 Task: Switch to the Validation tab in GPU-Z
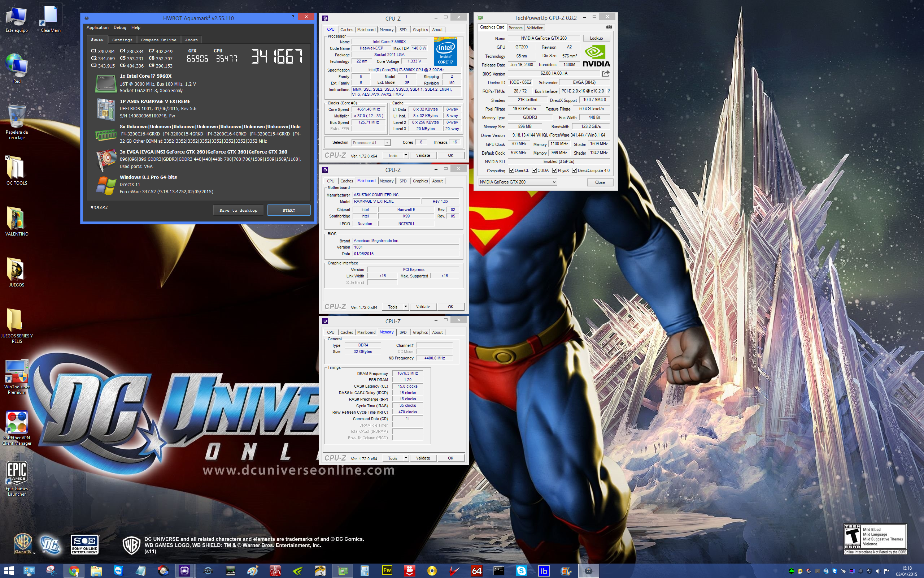[535, 27]
